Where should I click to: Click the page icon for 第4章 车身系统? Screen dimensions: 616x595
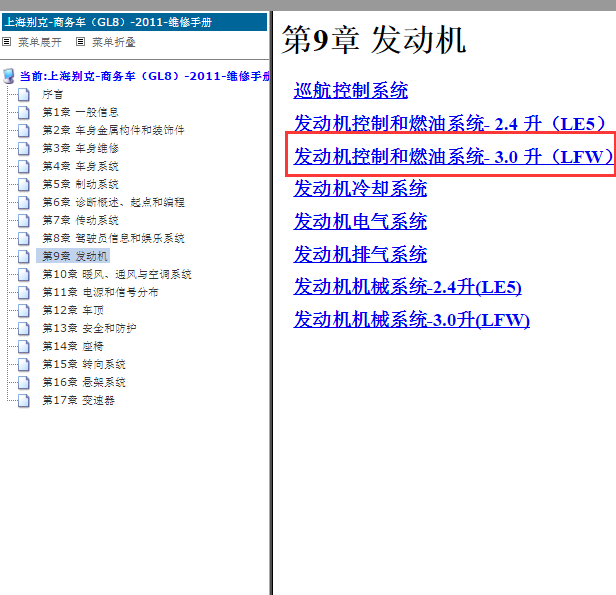click(24, 167)
